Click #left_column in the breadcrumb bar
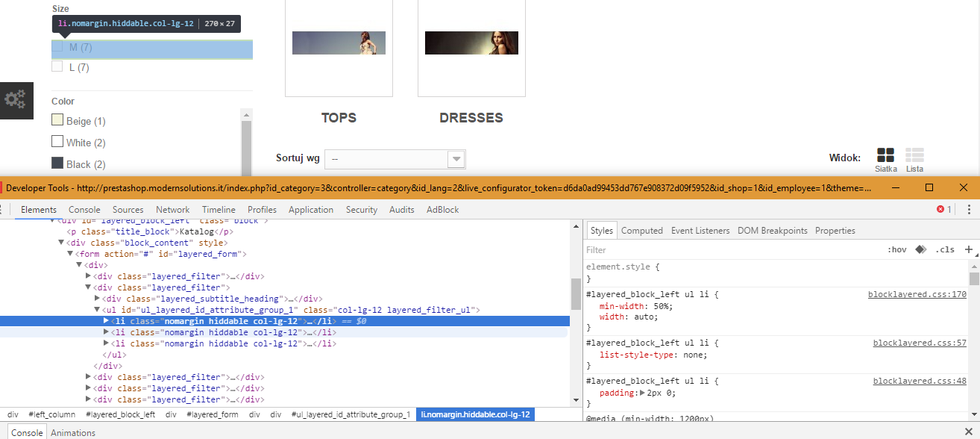Viewport: 980px width, 439px height. click(x=51, y=414)
